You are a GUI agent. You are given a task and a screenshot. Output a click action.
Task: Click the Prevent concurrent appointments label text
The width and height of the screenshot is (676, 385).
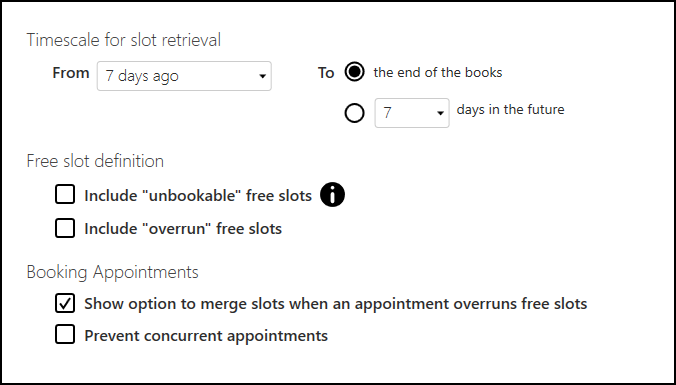click(x=206, y=335)
